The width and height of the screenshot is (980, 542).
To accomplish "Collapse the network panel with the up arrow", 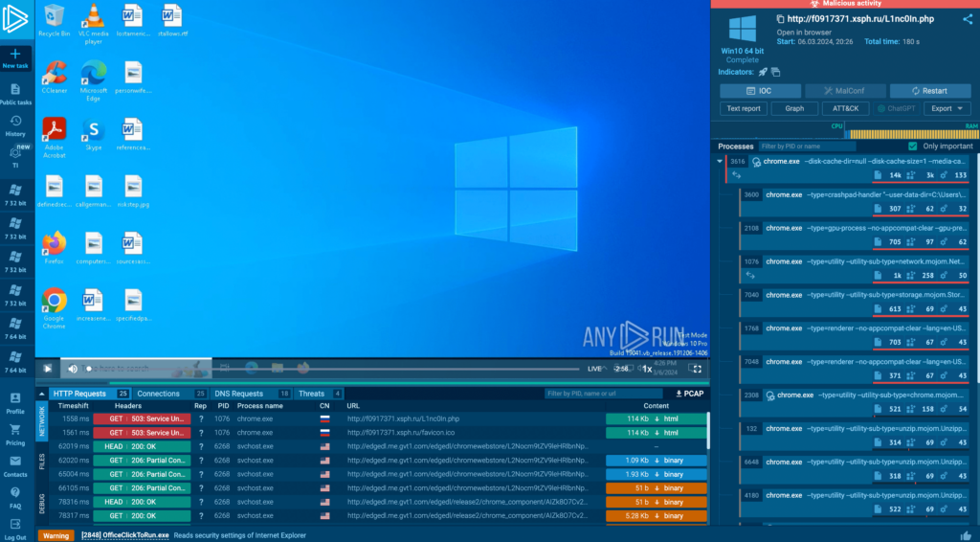I will click(x=40, y=393).
